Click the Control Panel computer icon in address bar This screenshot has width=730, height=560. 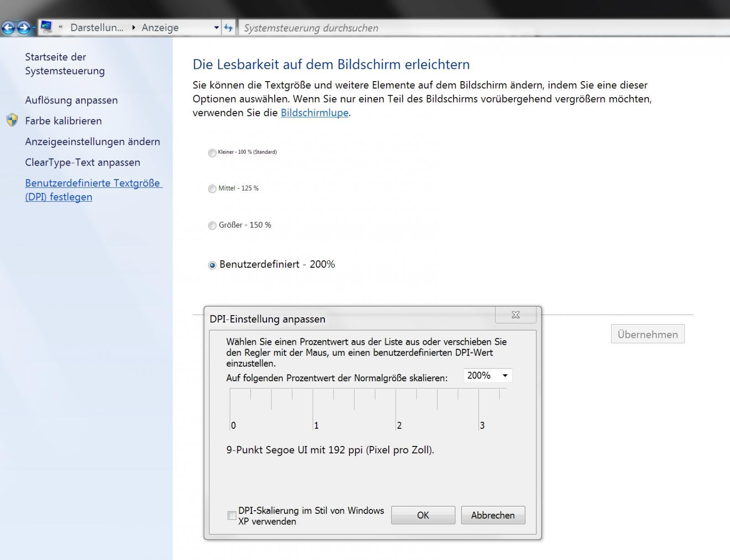coord(46,27)
